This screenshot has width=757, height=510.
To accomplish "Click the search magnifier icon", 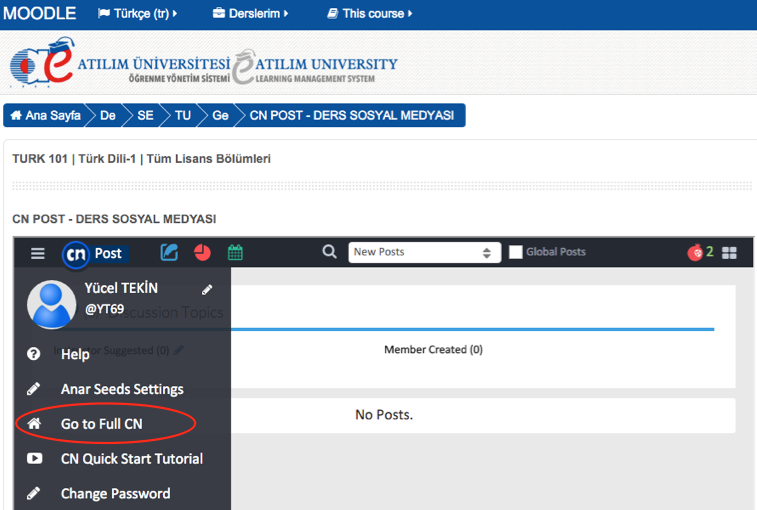I will tap(329, 252).
